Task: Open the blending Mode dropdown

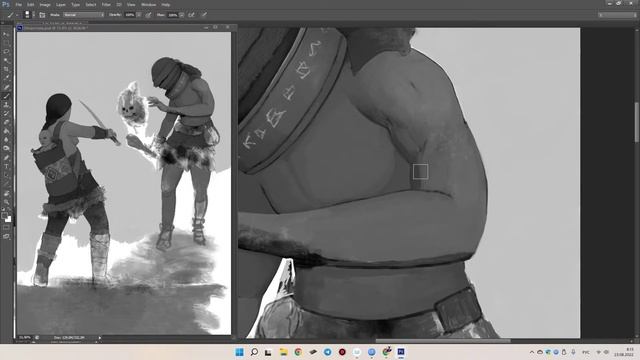Action: point(84,15)
